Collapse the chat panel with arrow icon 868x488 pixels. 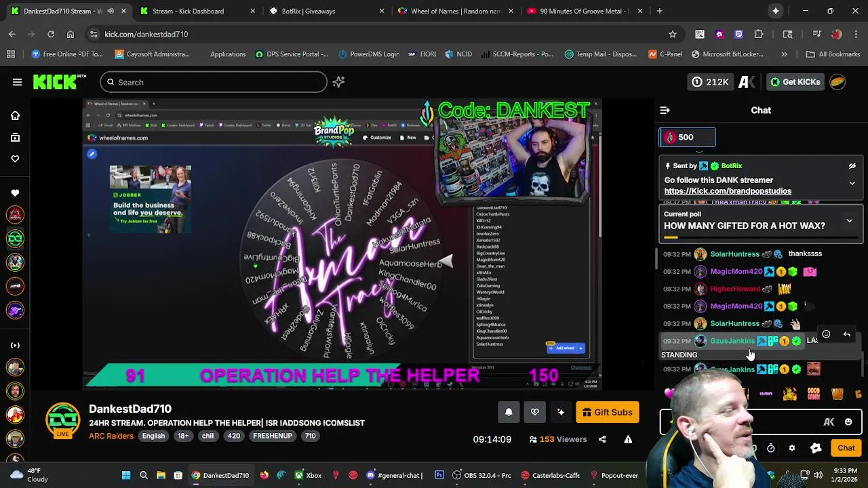[665, 110]
